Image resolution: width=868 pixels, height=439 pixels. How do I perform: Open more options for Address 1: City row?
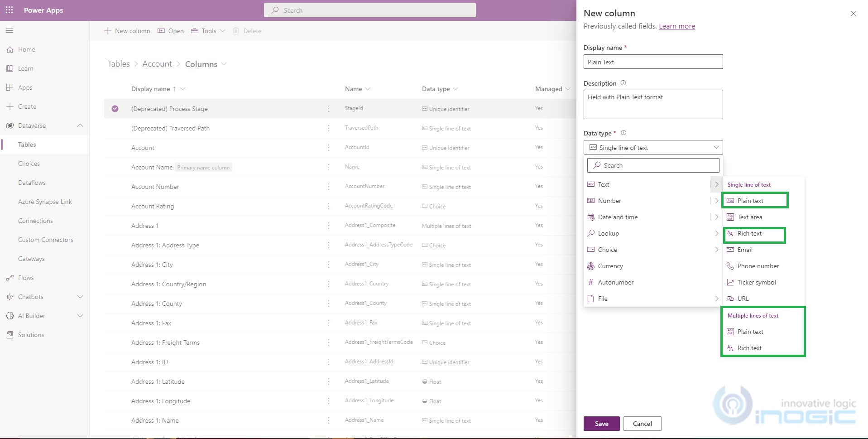point(329,265)
